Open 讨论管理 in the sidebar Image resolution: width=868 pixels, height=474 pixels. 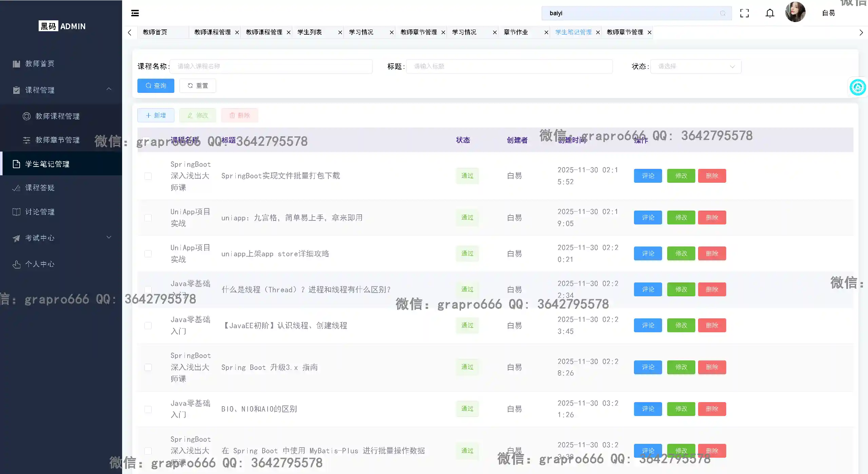click(x=40, y=212)
